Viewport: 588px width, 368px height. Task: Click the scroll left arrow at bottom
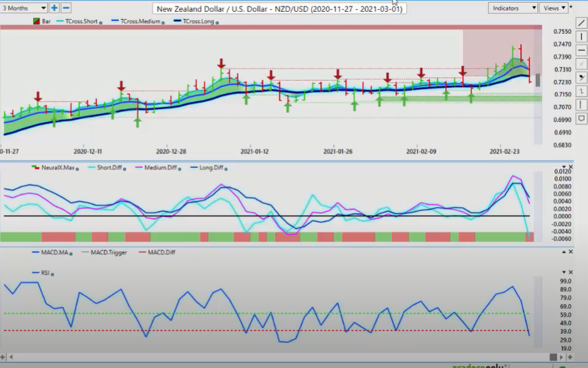click(11, 357)
